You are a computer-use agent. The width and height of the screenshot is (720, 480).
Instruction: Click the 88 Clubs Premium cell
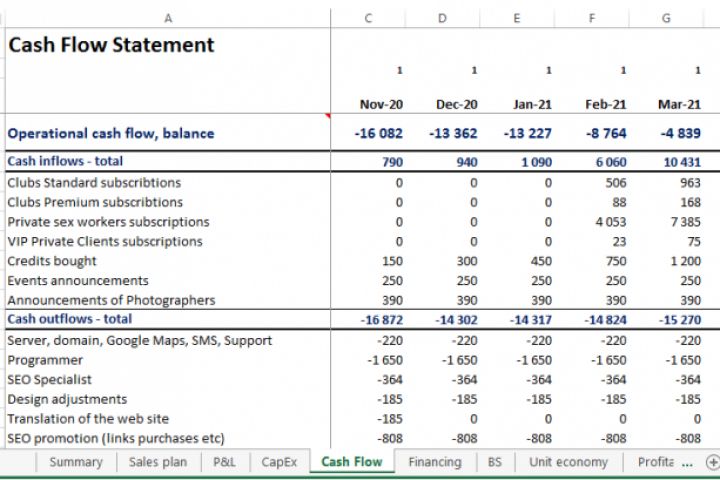coord(619,203)
